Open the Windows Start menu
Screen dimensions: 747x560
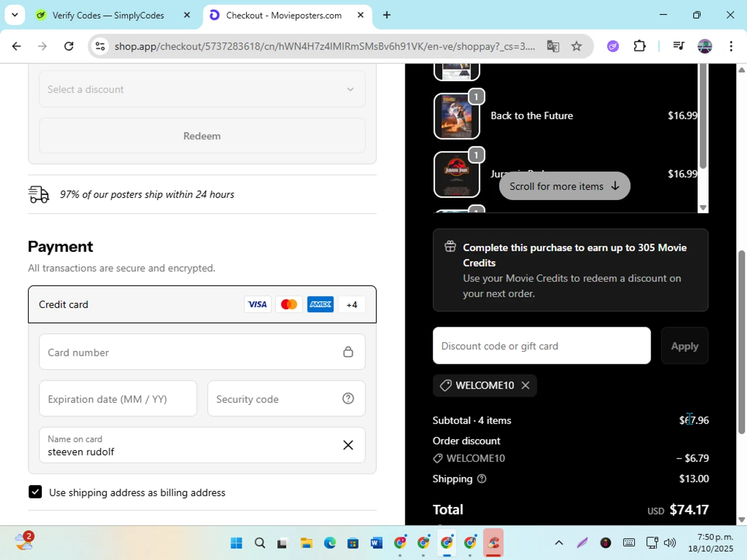click(x=236, y=543)
